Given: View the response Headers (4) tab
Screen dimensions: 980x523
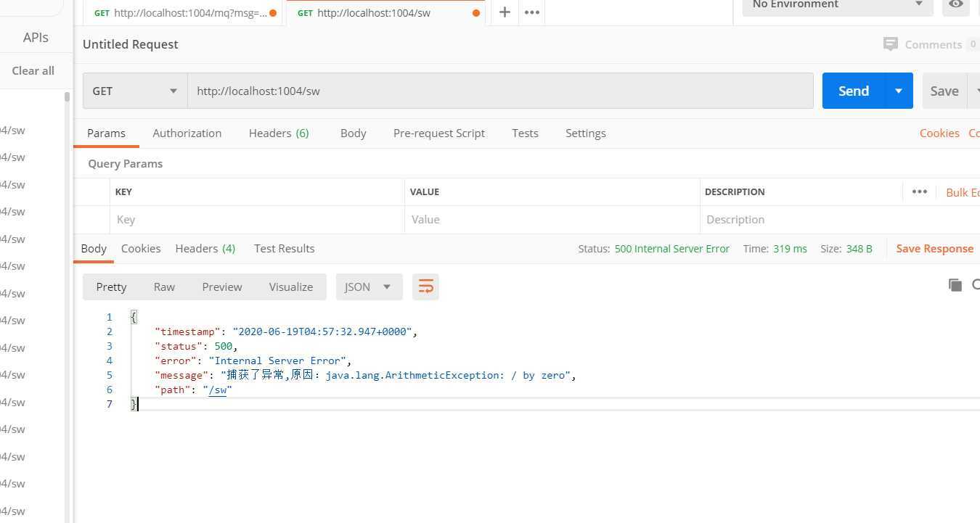Looking at the screenshot, I should 205,248.
